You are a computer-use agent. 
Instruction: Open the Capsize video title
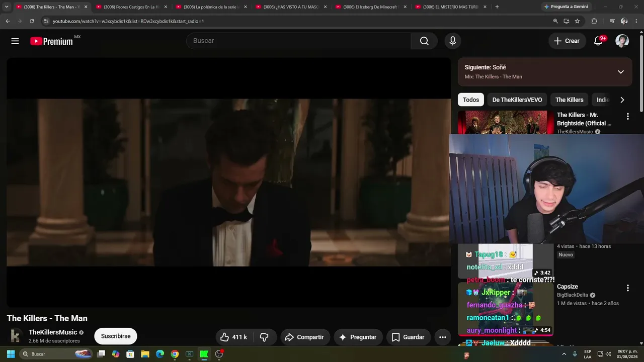click(568, 287)
